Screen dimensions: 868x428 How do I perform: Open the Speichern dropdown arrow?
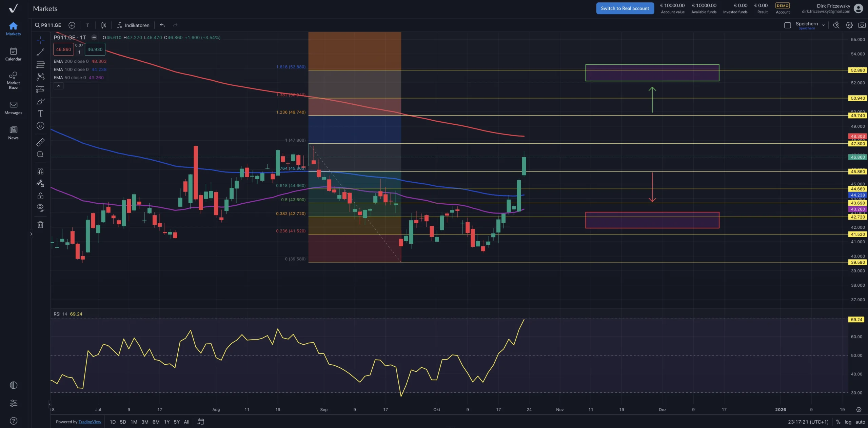click(x=823, y=25)
